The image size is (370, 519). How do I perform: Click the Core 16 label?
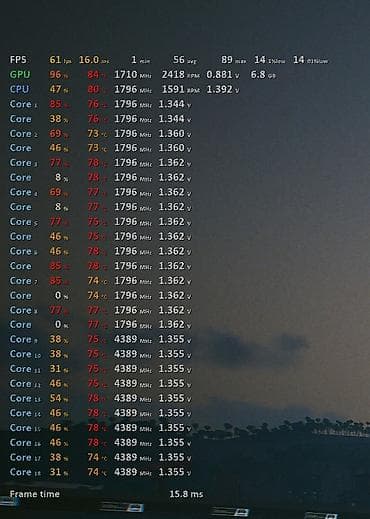[x=25, y=442]
